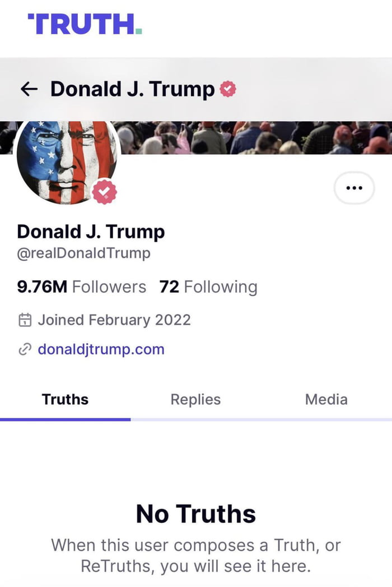
Task: Click the @realDonaldTrump handle text
Action: click(x=83, y=253)
